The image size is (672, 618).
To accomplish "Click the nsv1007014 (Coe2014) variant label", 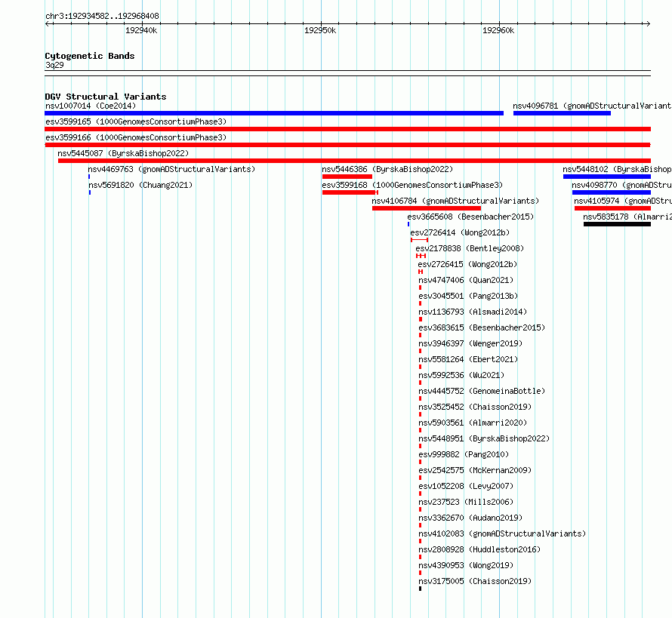I will [x=91, y=106].
